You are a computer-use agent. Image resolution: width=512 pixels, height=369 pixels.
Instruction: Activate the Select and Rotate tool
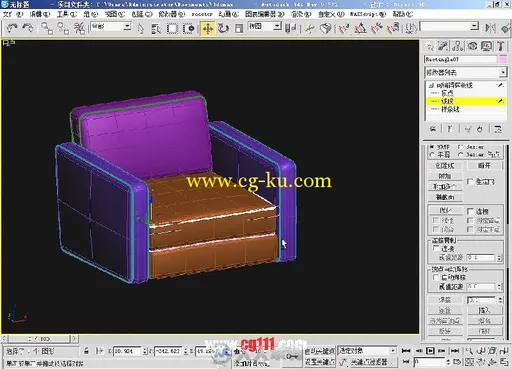223,29
